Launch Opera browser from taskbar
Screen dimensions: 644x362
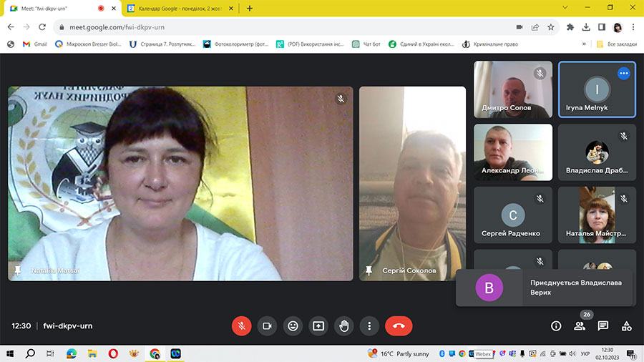[113, 353]
